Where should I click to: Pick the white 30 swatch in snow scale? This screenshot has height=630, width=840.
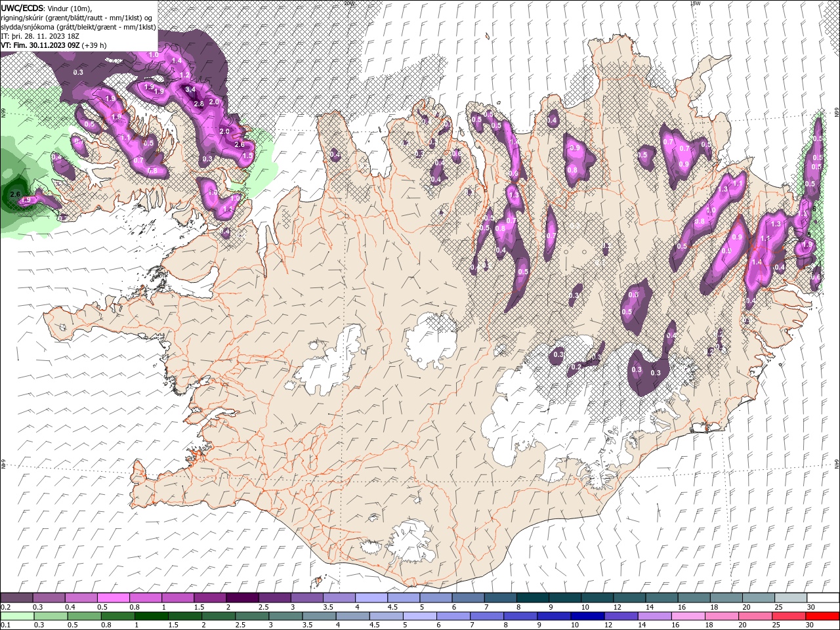point(823,598)
